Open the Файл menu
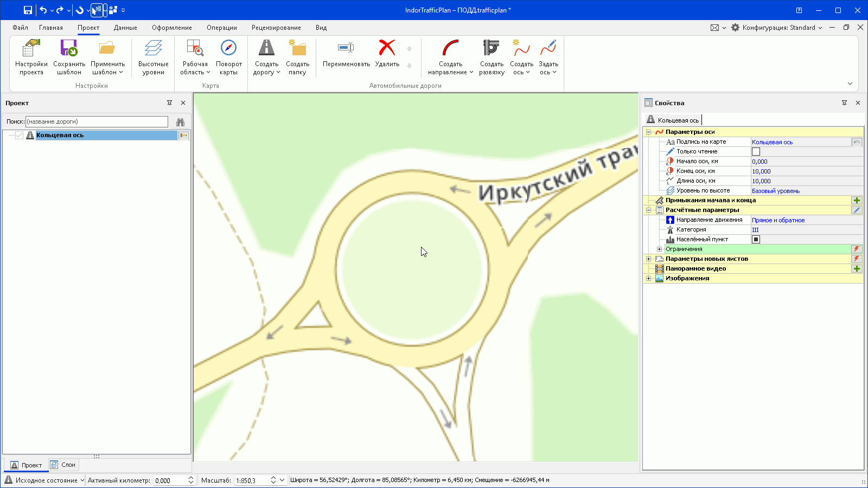This screenshot has width=868, height=488. coord(20,27)
